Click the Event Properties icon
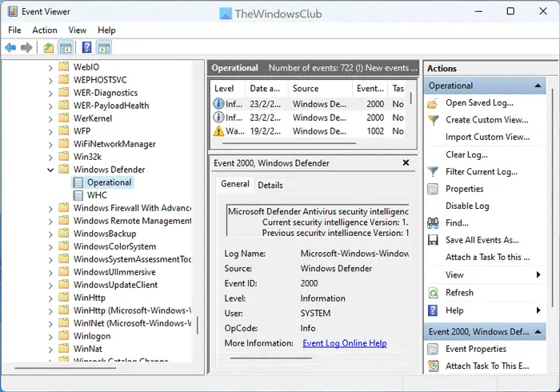 tap(433, 349)
